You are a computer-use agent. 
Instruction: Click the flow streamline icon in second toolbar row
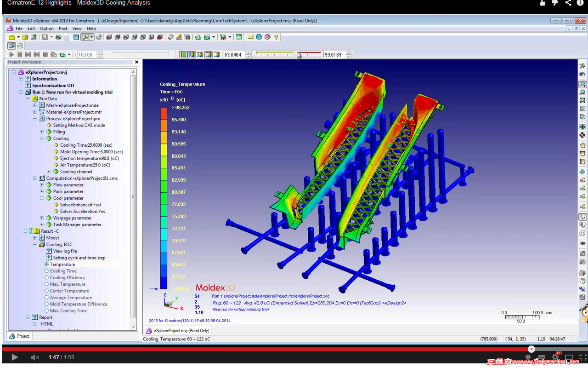[11, 46]
